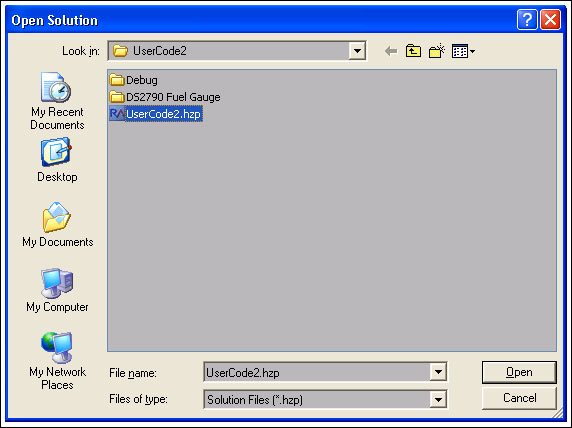The width and height of the screenshot is (572, 428).
Task: Expand the File name dropdown arrow
Action: click(x=438, y=372)
